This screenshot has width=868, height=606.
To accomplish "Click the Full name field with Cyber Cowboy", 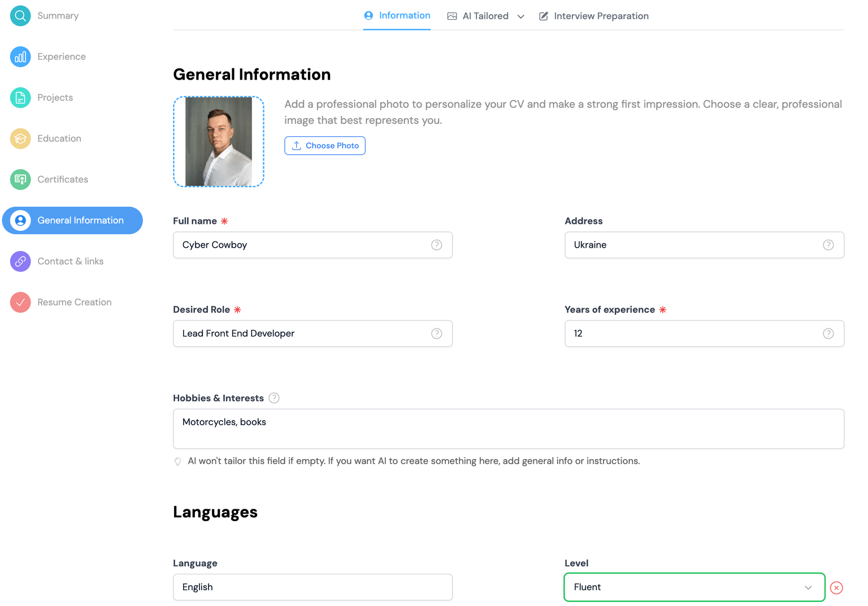I will click(313, 245).
